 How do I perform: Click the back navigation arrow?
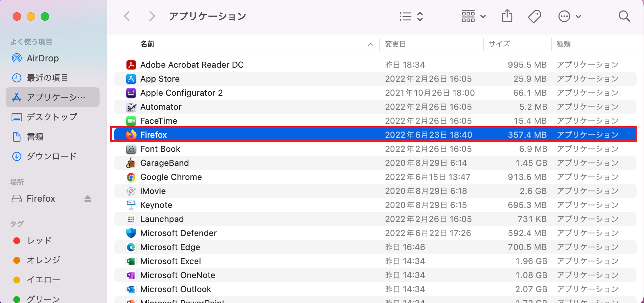click(127, 16)
